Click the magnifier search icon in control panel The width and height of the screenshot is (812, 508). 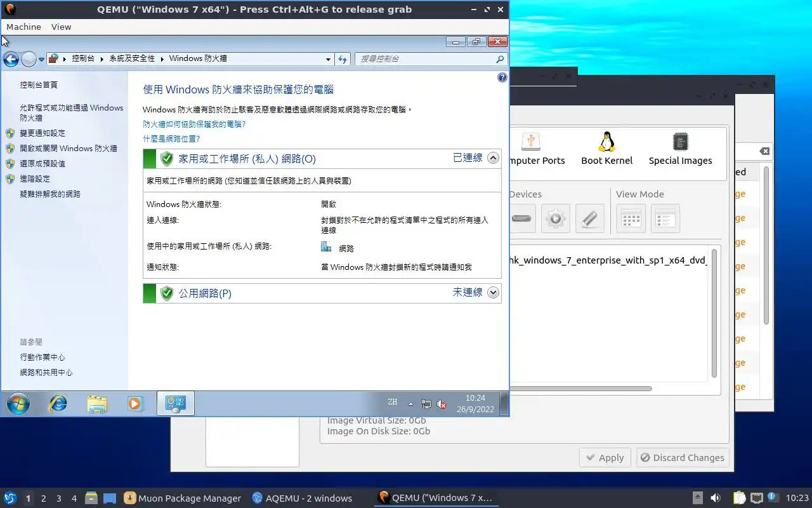[x=500, y=59]
